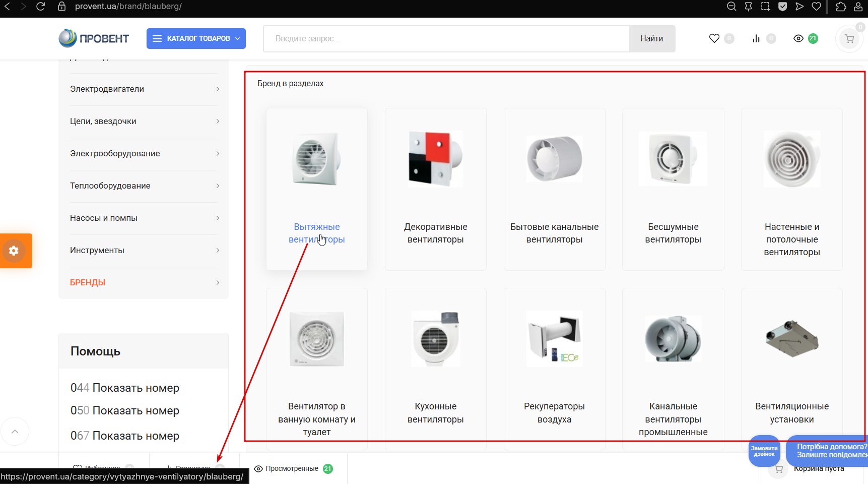The height and width of the screenshot is (484, 868).
Task: Open the product comparison bars icon
Action: click(756, 38)
